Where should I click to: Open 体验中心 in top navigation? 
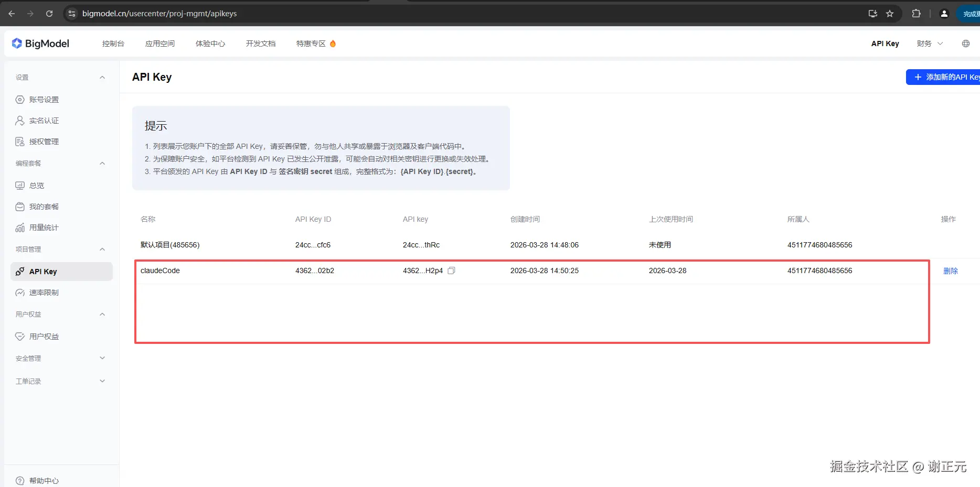pos(210,44)
